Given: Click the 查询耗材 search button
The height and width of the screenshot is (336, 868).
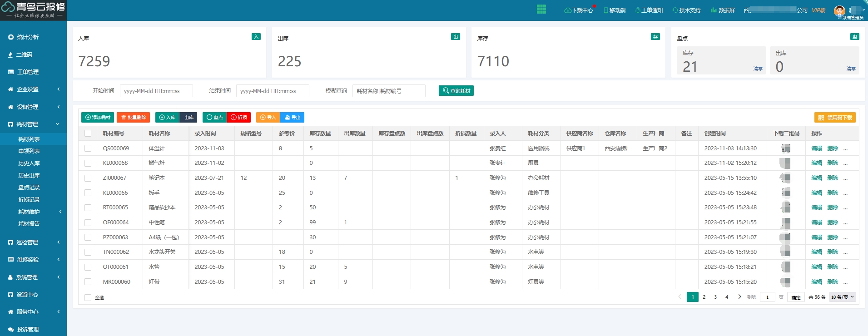Looking at the screenshot, I should tap(456, 91).
